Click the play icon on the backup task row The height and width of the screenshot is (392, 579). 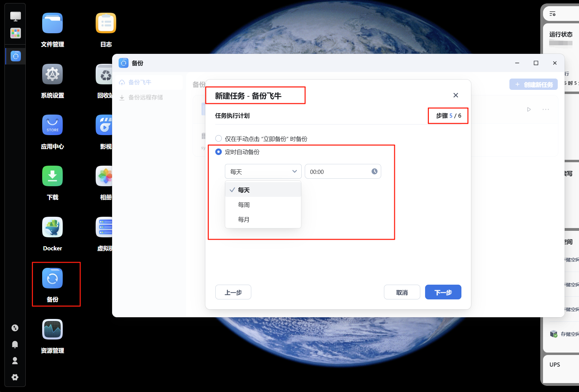click(x=529, y=109)
